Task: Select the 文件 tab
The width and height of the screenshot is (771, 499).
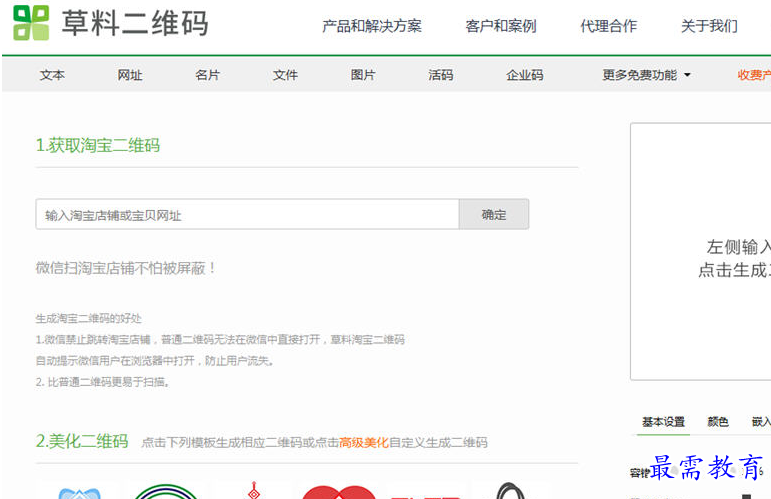Action: point(285,75)
